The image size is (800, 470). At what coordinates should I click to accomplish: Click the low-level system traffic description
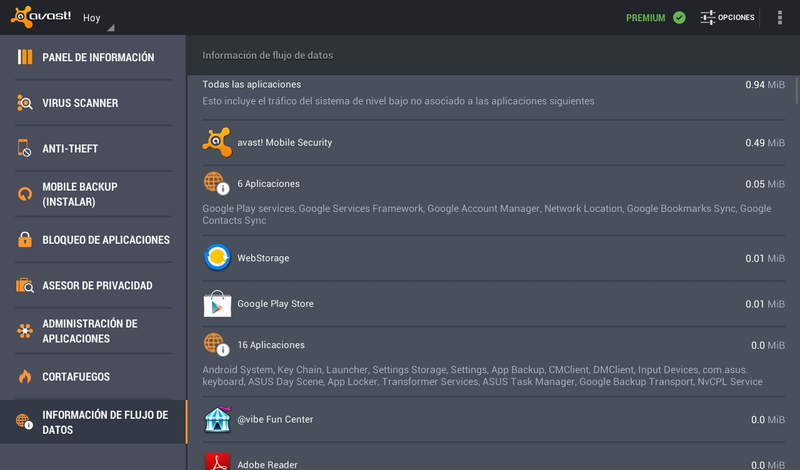tap(398, 101)
